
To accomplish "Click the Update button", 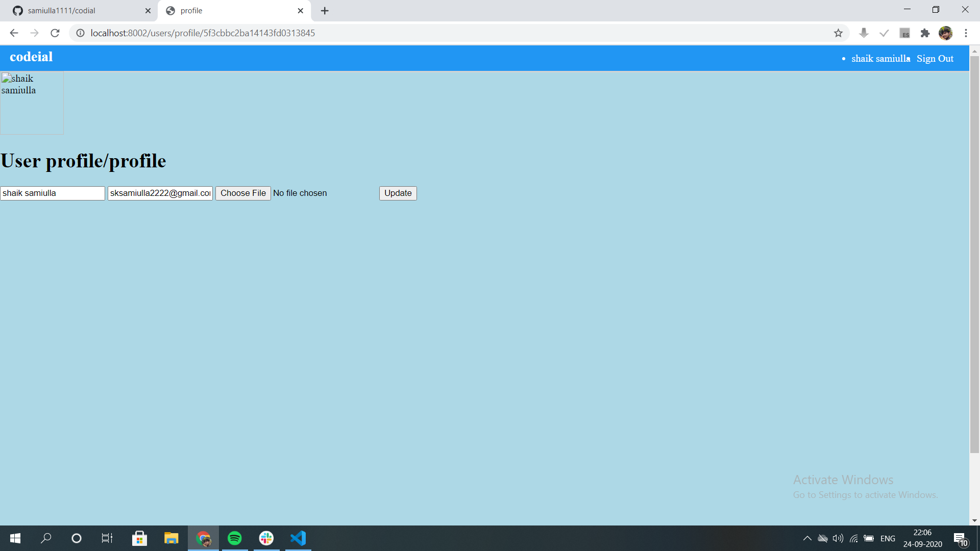I will click(398, 193).
